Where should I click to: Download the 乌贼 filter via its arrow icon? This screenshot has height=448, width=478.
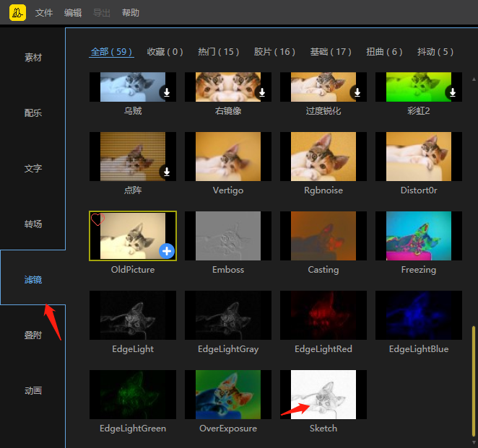[166, 92]
